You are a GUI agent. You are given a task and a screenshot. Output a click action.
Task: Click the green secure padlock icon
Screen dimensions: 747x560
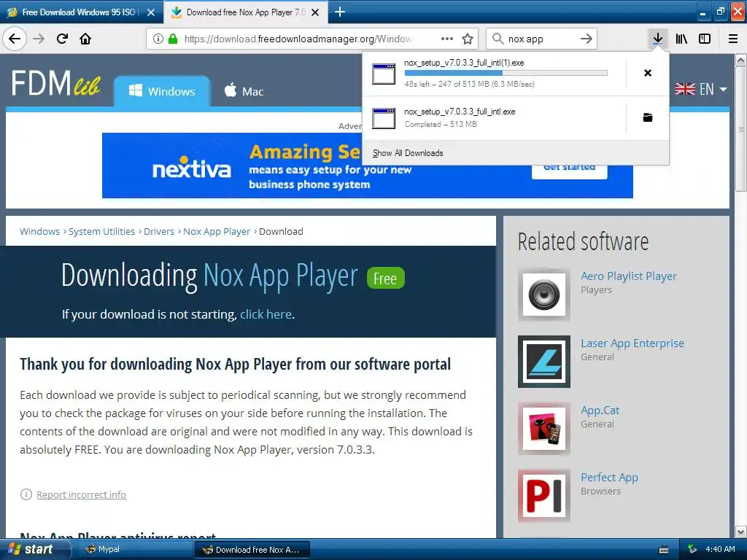pyautogui.click(x=173, y=39)
